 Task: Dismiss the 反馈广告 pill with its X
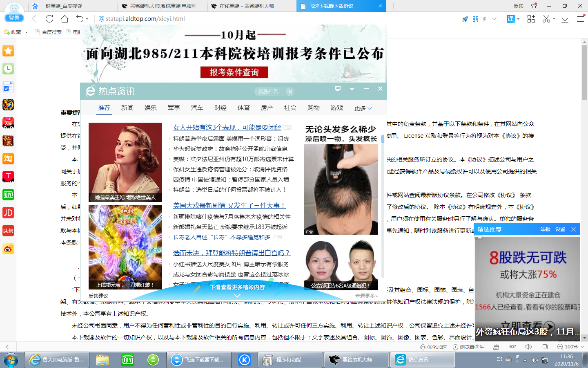290,92
